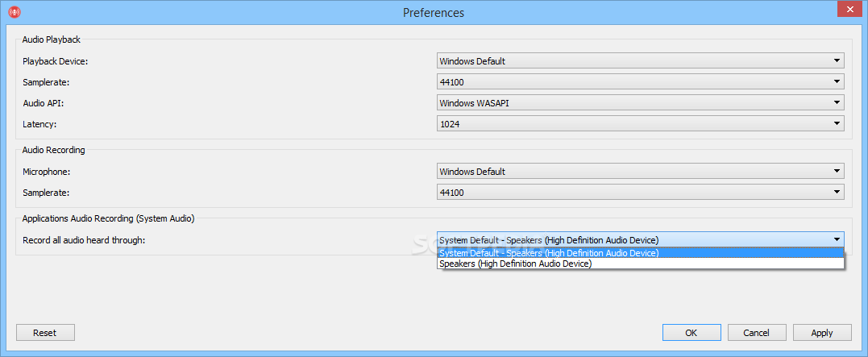868x357 pixels.
Task: Click the Preferences window title text
Action: [x=434, y=12]
